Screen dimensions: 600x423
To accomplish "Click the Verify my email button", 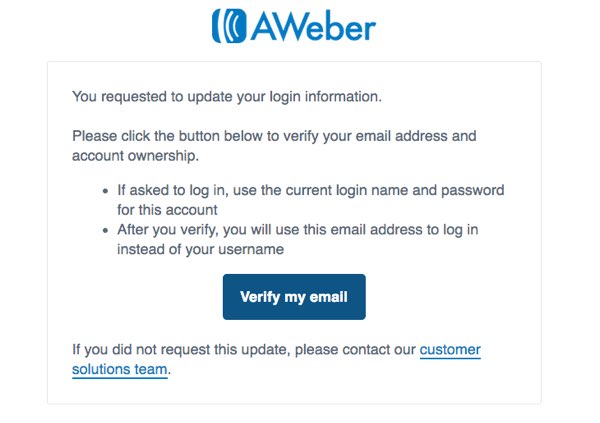I will (x=294, y=297).
